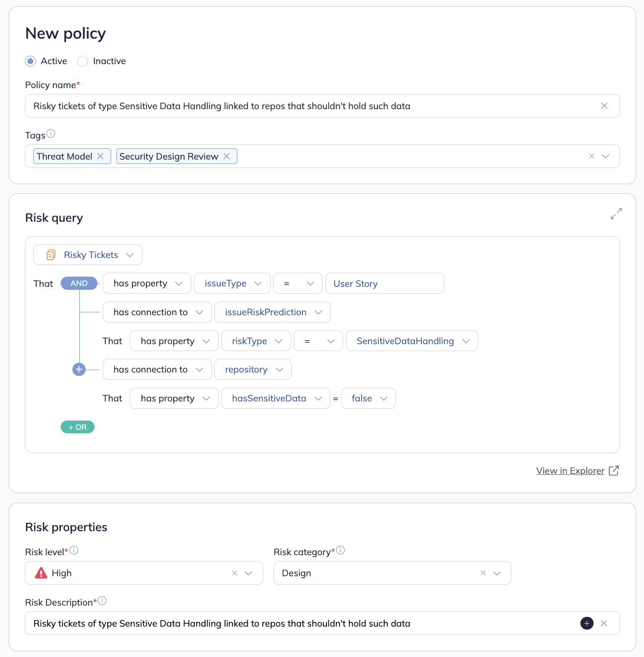The width and height of the screenshot is (644, 657).
Task: Remove the Threat Model tag
Action: 100,156
